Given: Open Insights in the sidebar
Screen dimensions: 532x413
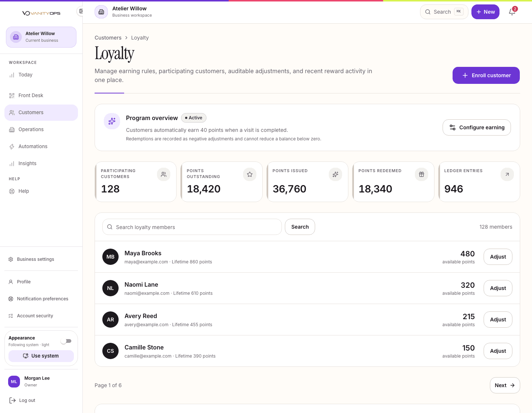Looking at the screenshot, I should pyautogui.click(x=41, y=163).
